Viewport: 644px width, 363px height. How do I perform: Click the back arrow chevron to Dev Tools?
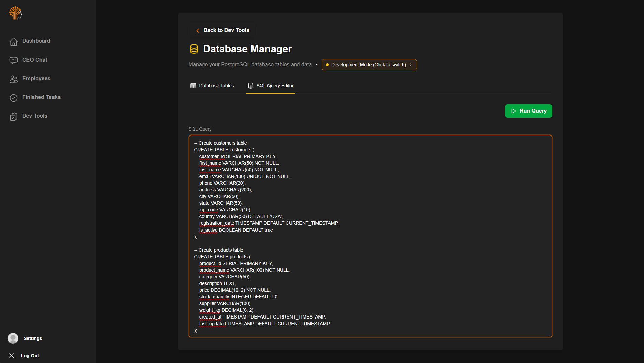(x=198, y=30)
